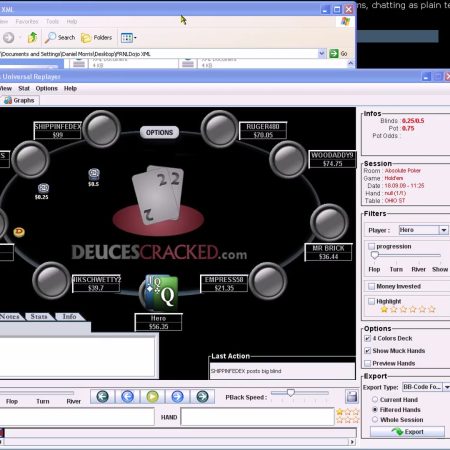Click the $0.5 big blind chip
The width and height of the screenshot is (450, 450).
point(94,174)
